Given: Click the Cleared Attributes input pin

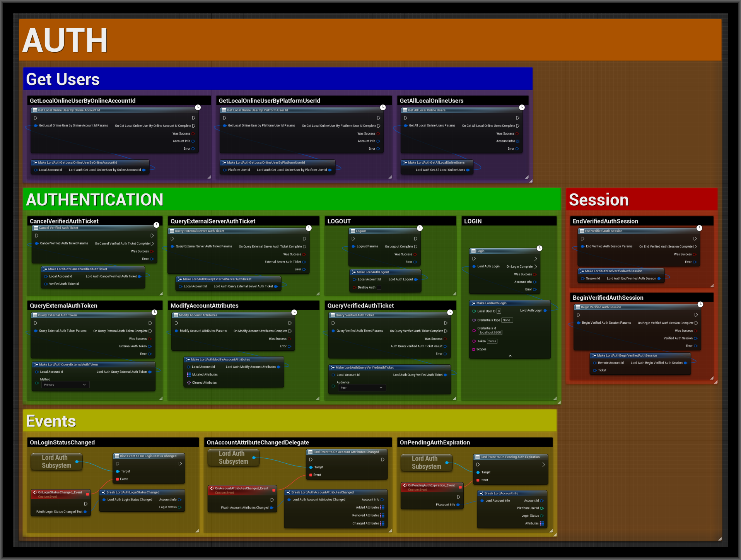Looking at the screenshot, I should coord(189,382).
